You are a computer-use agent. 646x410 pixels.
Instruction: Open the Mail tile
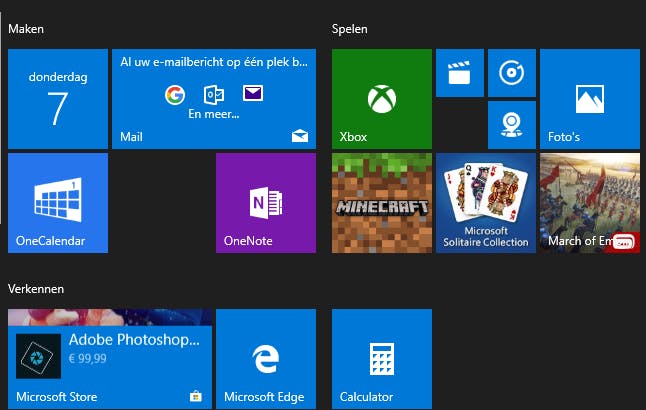click(214, 99)
